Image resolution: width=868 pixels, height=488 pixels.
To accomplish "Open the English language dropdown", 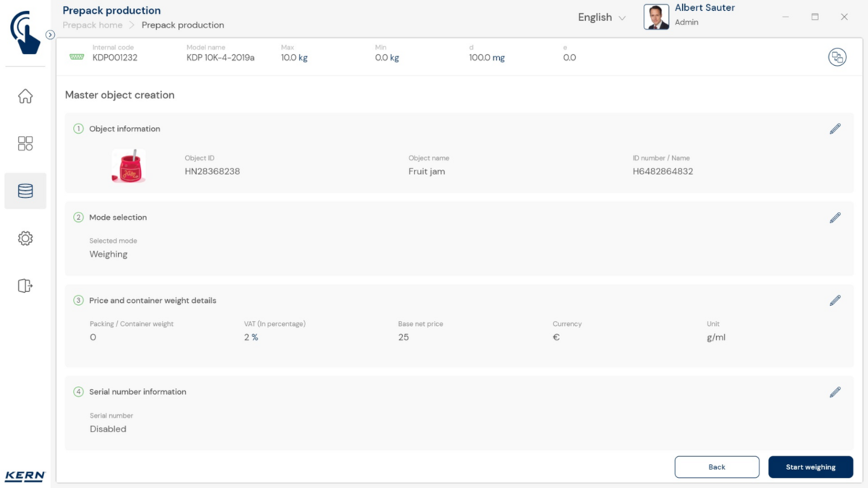I will tap(601, 17).
